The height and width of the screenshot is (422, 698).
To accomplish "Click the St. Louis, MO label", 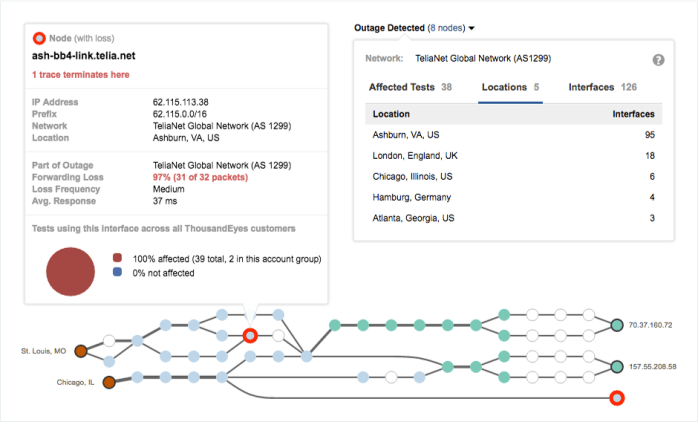I will point(44,351).
